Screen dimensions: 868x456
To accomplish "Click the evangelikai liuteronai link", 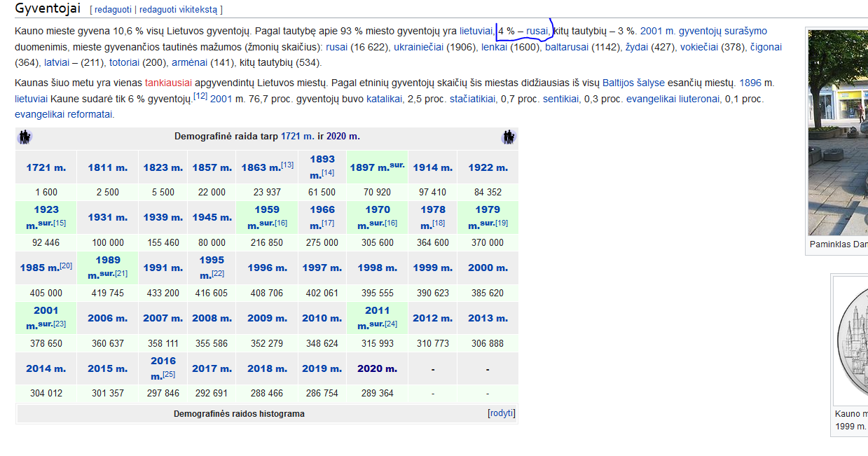I will coord(673,99).
